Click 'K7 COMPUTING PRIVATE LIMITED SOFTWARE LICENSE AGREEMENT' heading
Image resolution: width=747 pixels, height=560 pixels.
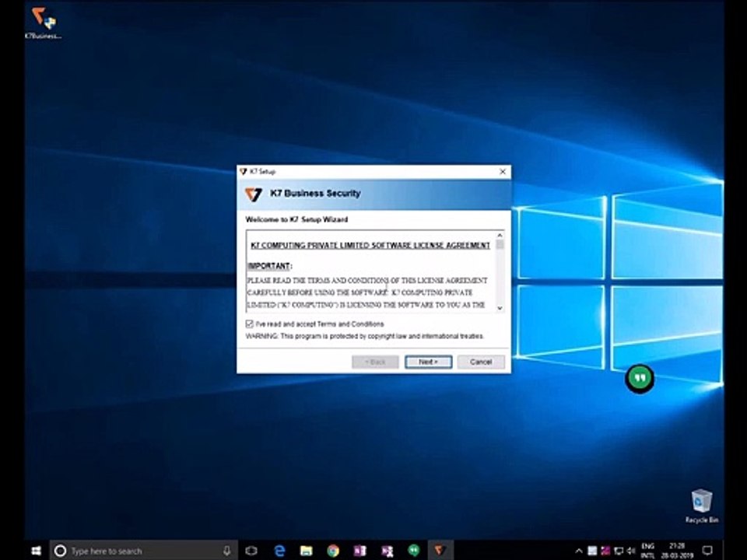coord(370,245)
